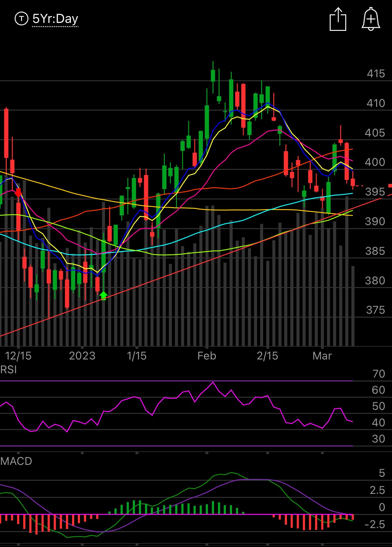The image size is (392, 547).
Task: Tap the 380 price axis label
Action: 375,281
